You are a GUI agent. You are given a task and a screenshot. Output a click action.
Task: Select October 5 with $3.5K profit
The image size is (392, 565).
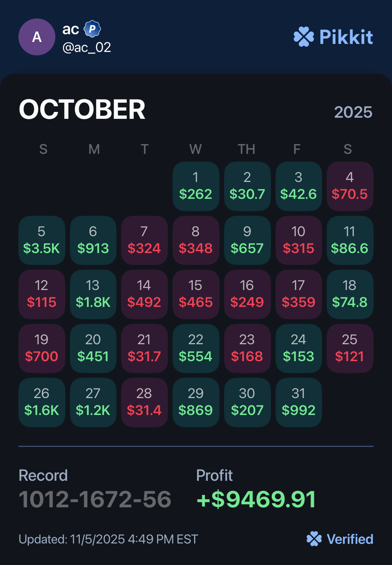pos(42,240)
